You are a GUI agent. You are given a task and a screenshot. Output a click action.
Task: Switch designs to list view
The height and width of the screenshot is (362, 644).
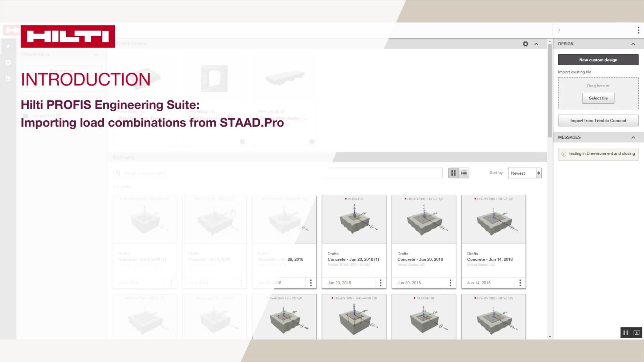tap(463, 173)
